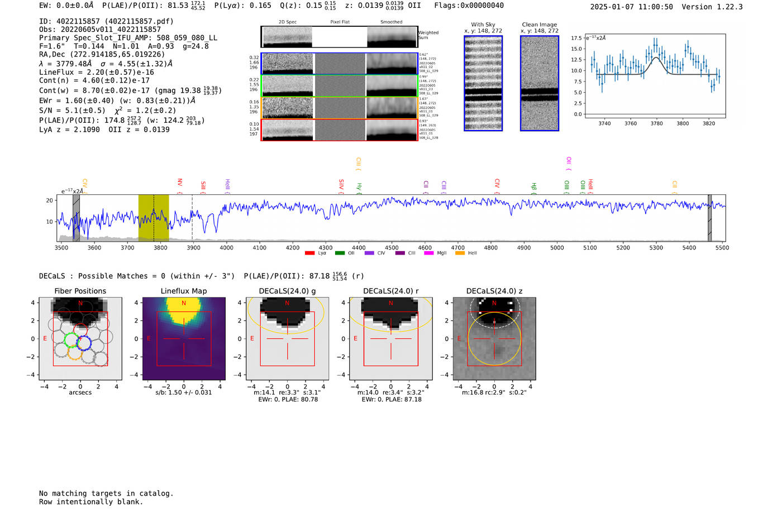Image resolution: width=782 pixels, height=532 pixels.
Task: Click the Flags:0x00000040 header text
Action: point(469,6)
